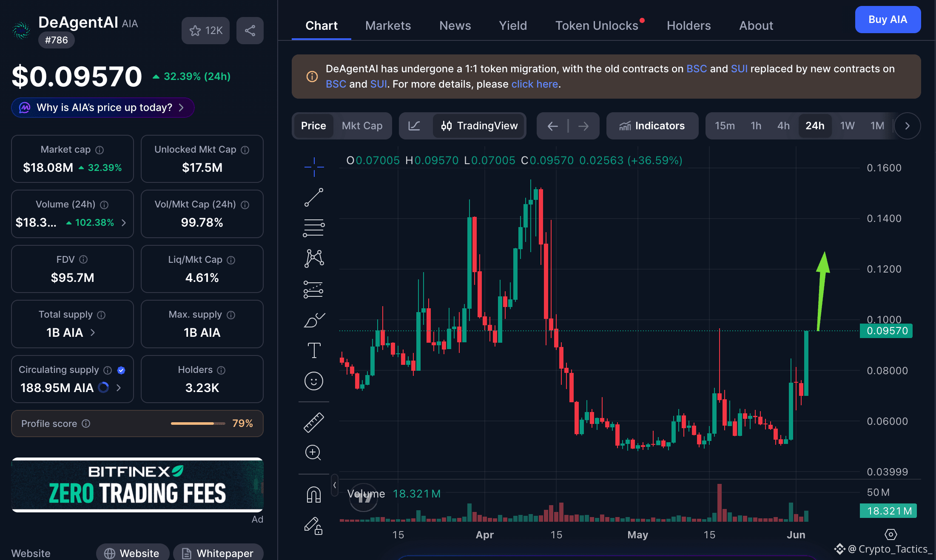Set chart interval to 1M

point(877,126)
